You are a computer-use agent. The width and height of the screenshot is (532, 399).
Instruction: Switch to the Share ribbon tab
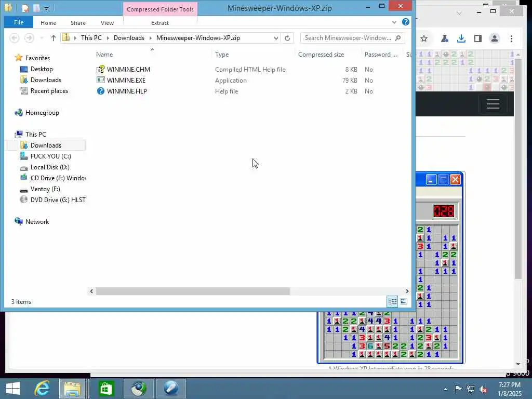click(78, 23)
